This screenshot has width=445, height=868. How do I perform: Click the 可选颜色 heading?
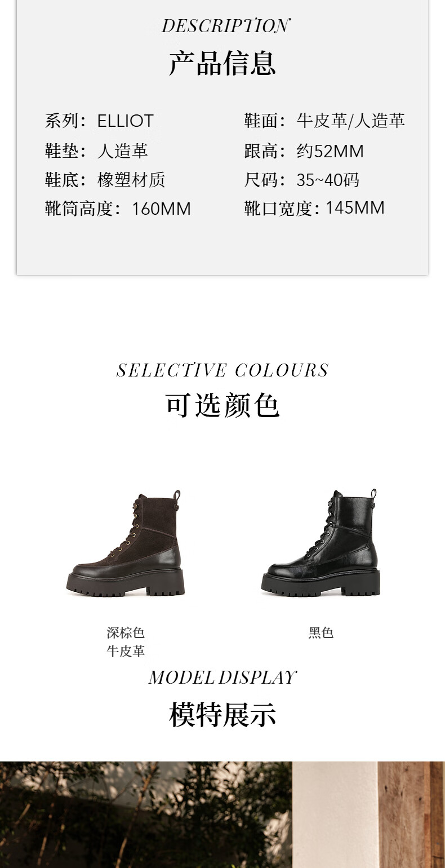222,405
